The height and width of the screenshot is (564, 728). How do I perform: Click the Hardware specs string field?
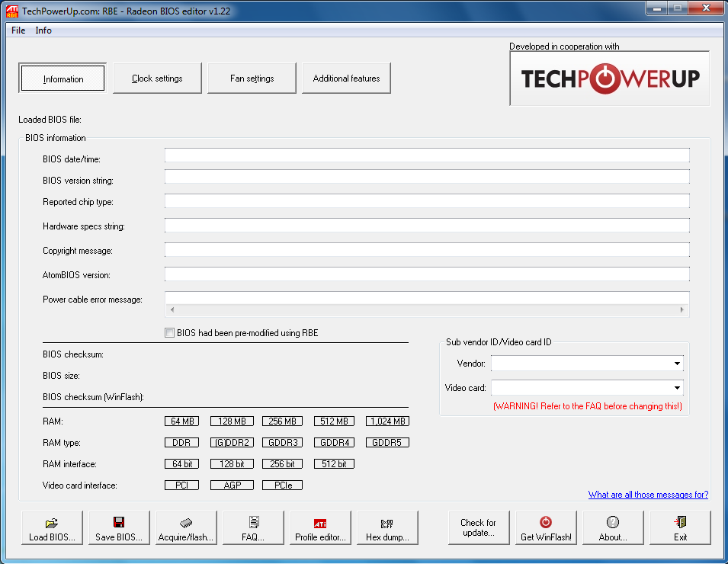coord(427,225)
